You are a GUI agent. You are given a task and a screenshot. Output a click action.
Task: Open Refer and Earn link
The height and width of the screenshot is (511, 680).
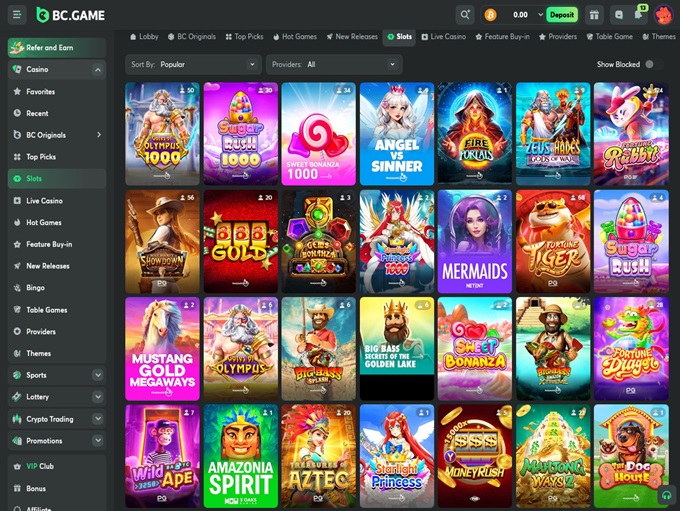point(56,47)
